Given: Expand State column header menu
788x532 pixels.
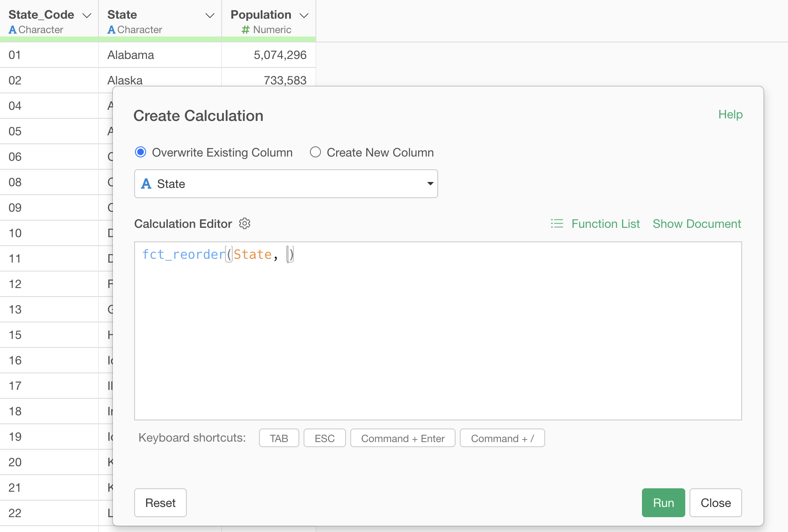Looking at the screenshot, I should (210, 16).
